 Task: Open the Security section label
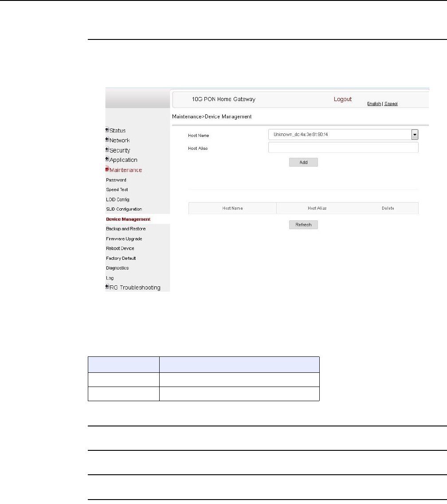120,150
